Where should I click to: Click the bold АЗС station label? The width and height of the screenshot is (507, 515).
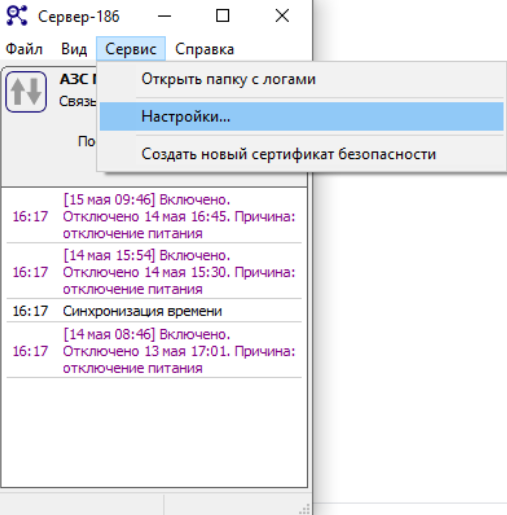(x=78, y=79)
